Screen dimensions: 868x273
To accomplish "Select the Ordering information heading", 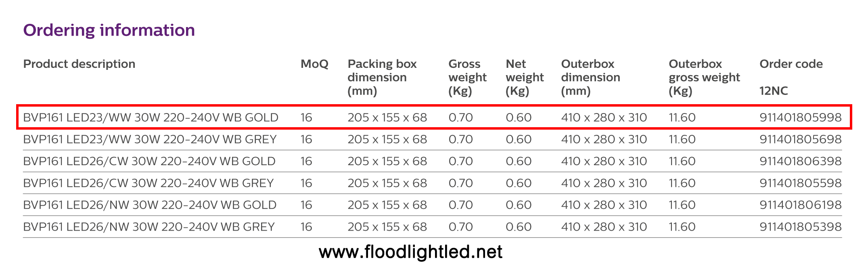I will pyautogui.click(x=109, y=30).
